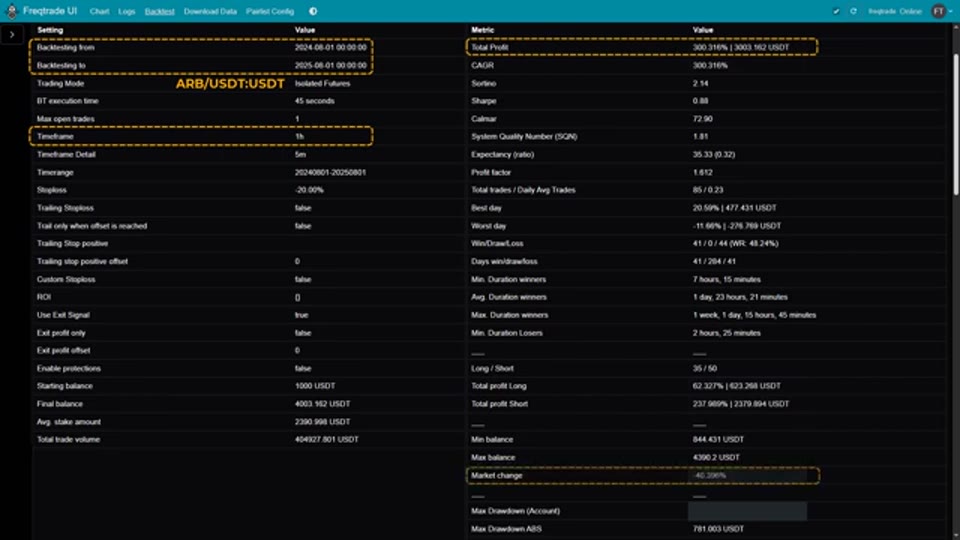Click the Metric column header
The height and width of the screenshot is (540, 960).
click(x=482, y=30)
